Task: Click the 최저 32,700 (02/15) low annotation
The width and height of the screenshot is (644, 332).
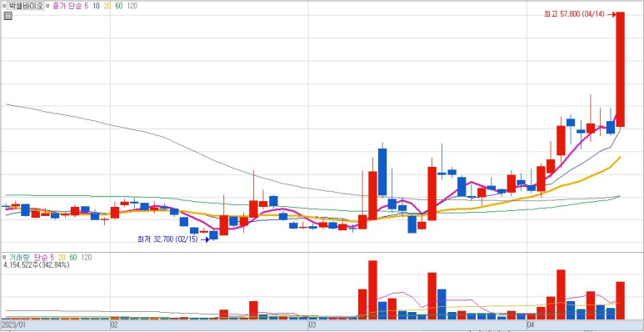Action: (167, 239)
